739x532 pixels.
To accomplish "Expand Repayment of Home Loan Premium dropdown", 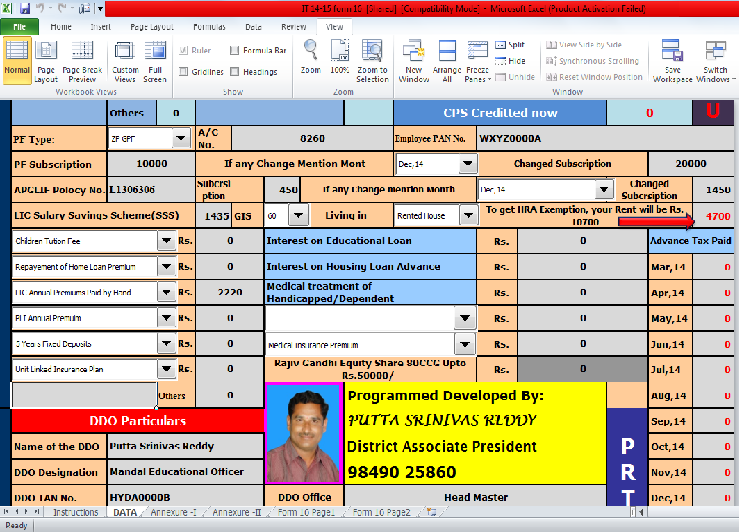I will [x=166, y=267].
